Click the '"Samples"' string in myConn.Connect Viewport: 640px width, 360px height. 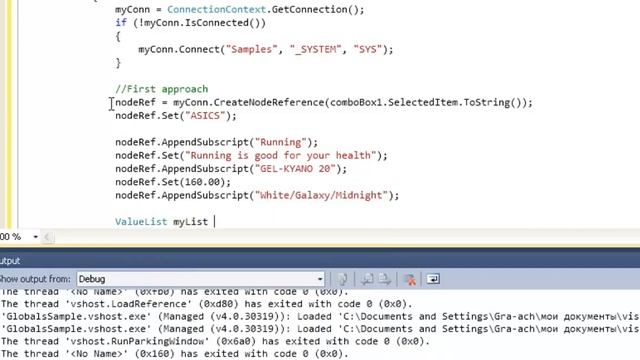click(251, 49)
